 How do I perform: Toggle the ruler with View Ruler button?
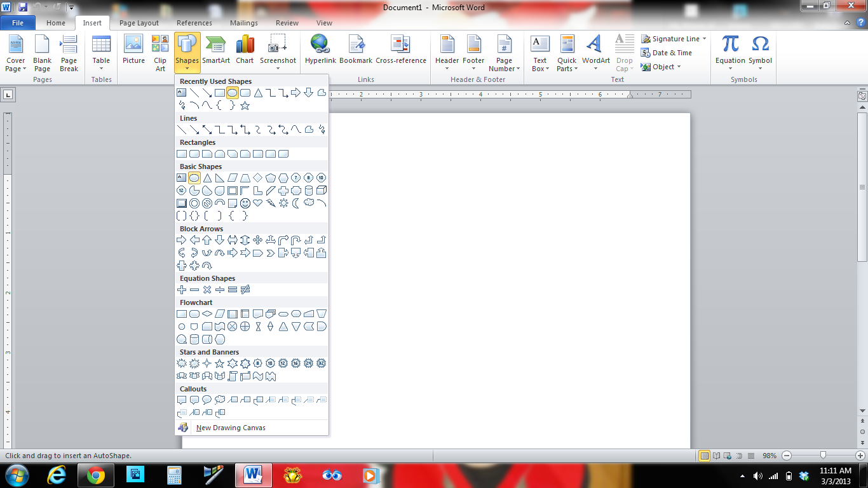click(862, 96)
